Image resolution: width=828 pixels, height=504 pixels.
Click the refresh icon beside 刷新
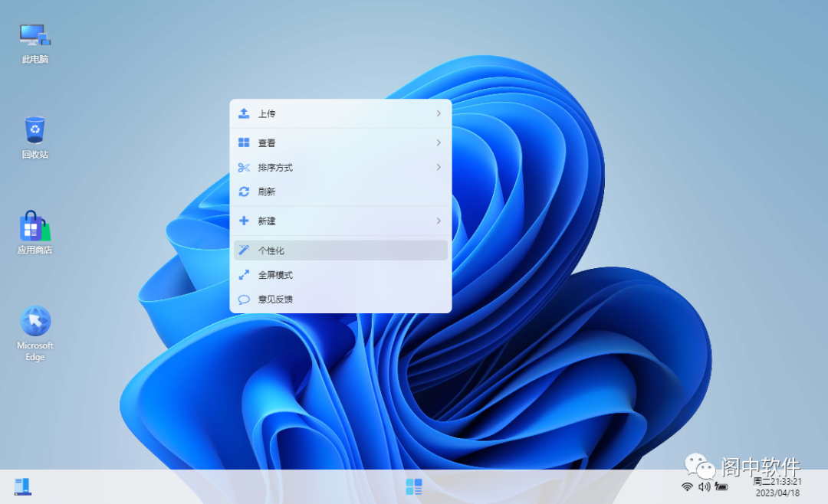coord(244,191)
